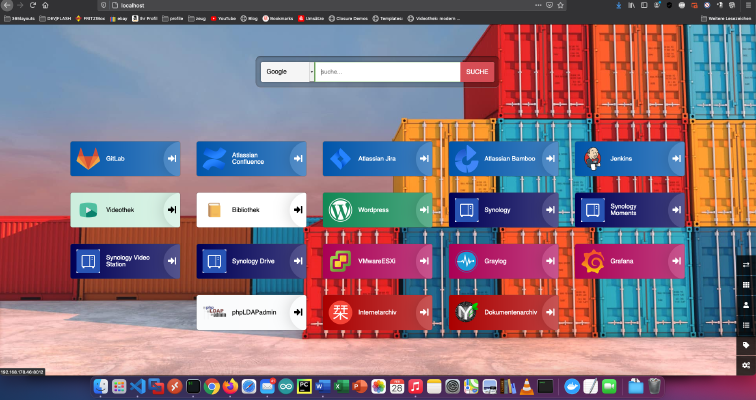756x400 pixels.
Task: Open the page actions ellipsis menu
Action: tap(538, 5)
